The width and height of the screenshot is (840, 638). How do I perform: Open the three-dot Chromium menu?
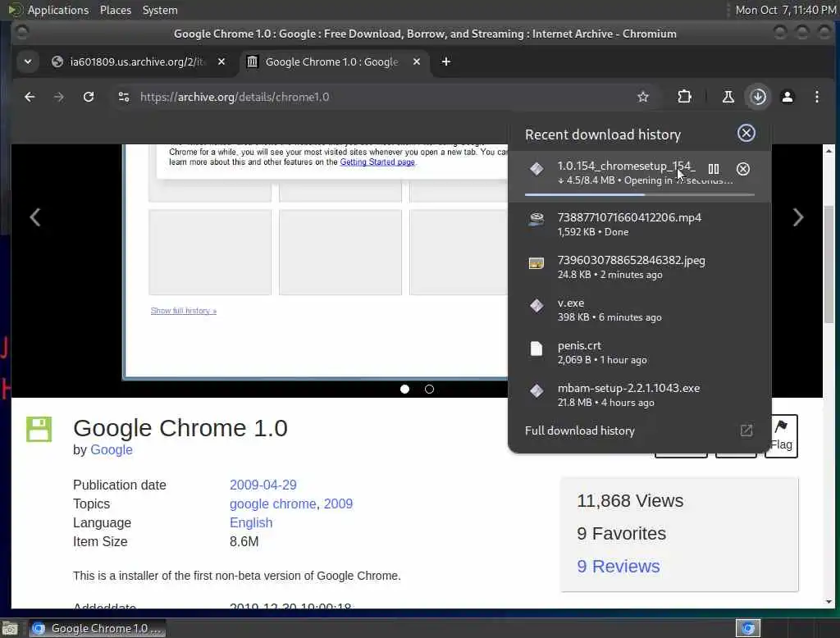(x=816, y=97)
